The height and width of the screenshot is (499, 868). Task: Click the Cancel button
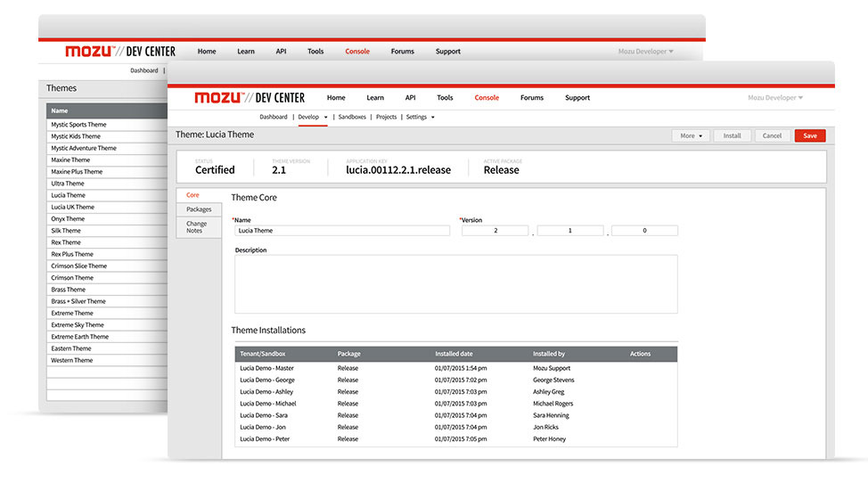tap(772, 135)
